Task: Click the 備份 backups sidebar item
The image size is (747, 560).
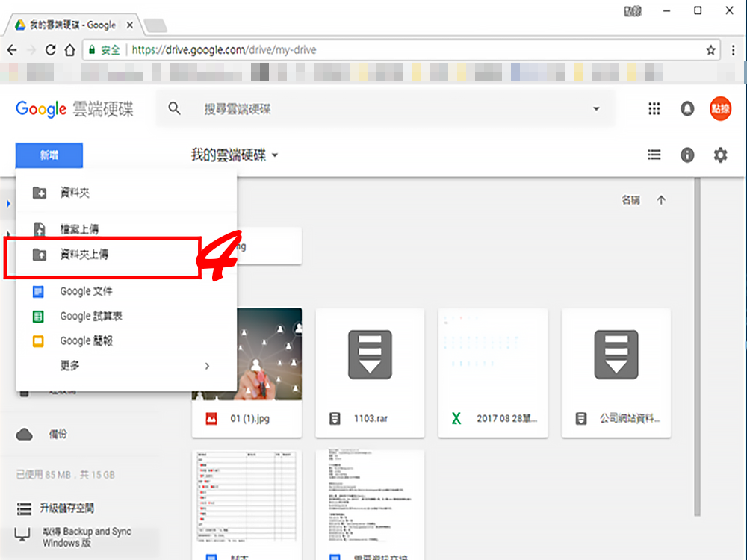Action: tap(58, 435)
